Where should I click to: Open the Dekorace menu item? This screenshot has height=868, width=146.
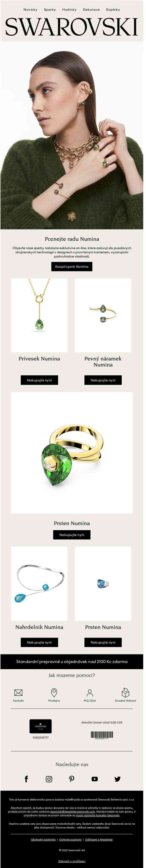point(91,10)
